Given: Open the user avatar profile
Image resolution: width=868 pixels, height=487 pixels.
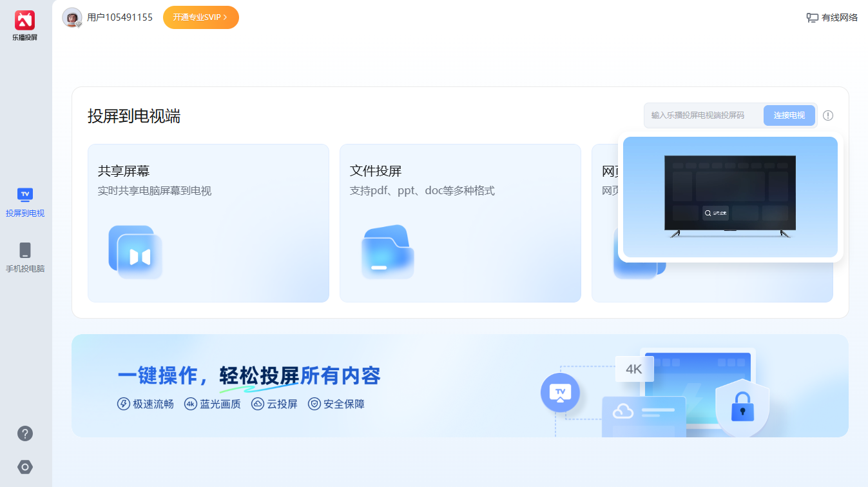Looking at the screenshot, I should pyautogui.click(x=72, y=17).
